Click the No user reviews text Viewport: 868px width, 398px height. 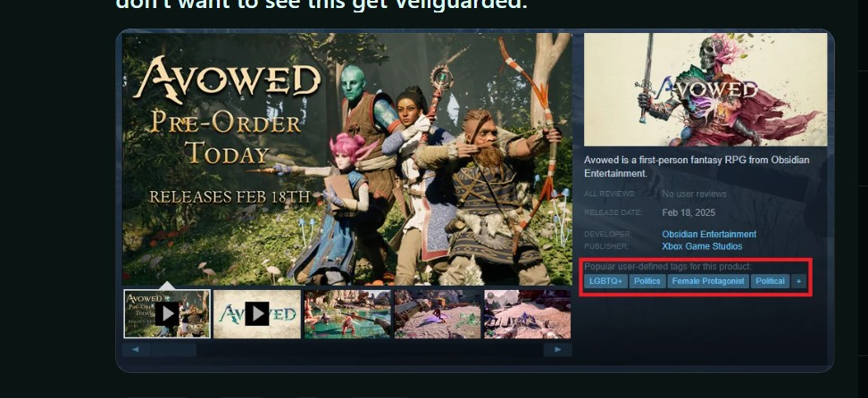point(694,195)
